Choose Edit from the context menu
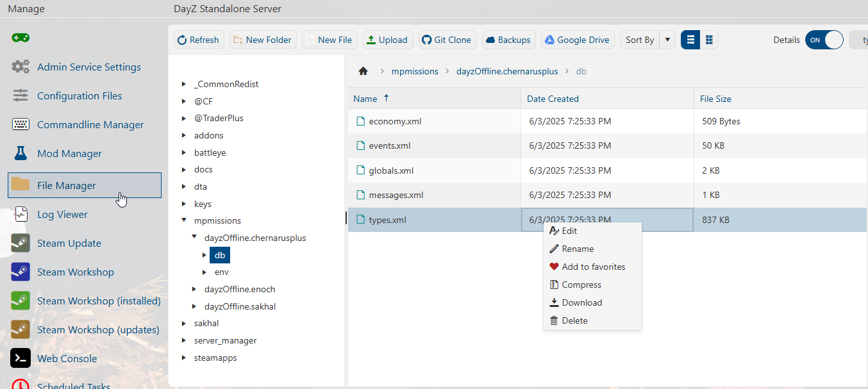This screenshot has width=868, height=389. (592, 231)
